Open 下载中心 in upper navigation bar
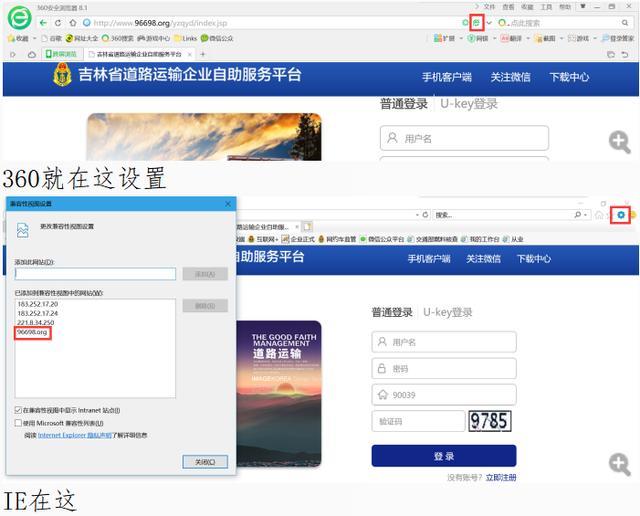Viewport: 640px width, 516px height. (x=569, y=77)
